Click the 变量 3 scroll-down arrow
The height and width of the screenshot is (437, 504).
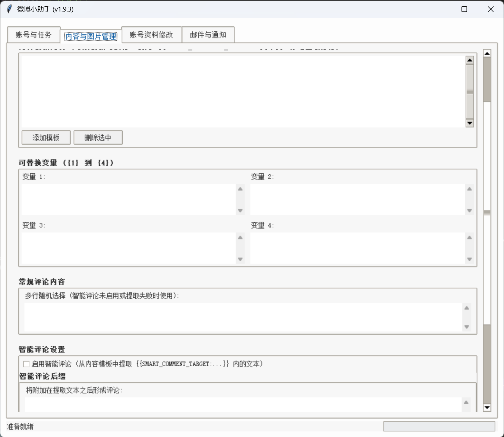coord(240,259)
